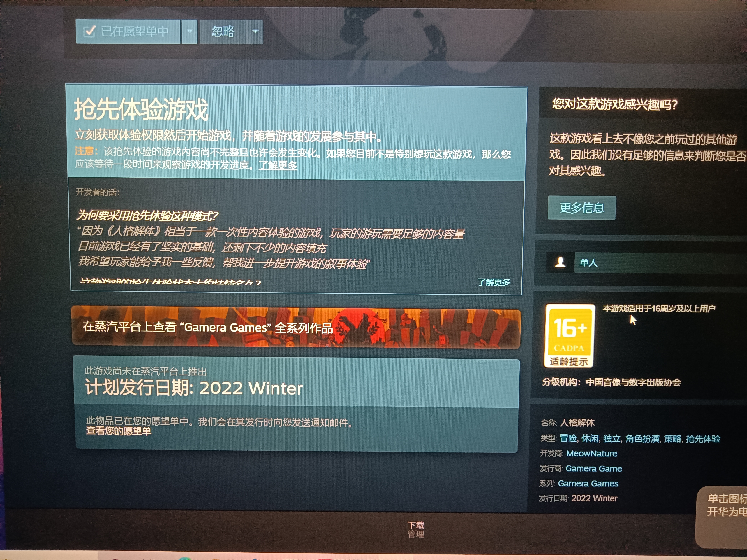Click the 抢先体验游戏 heading
This screenshot has height=560, width=747.
click(141, 109)
